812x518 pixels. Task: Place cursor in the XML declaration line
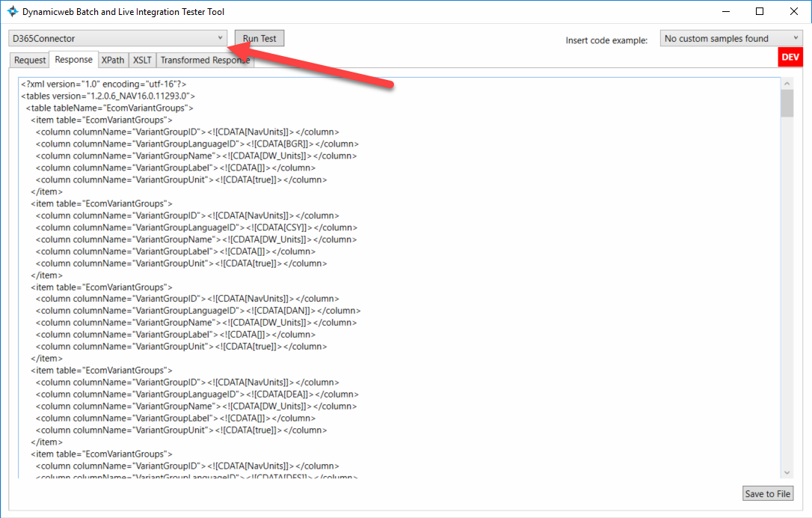(x=103, y=84)
